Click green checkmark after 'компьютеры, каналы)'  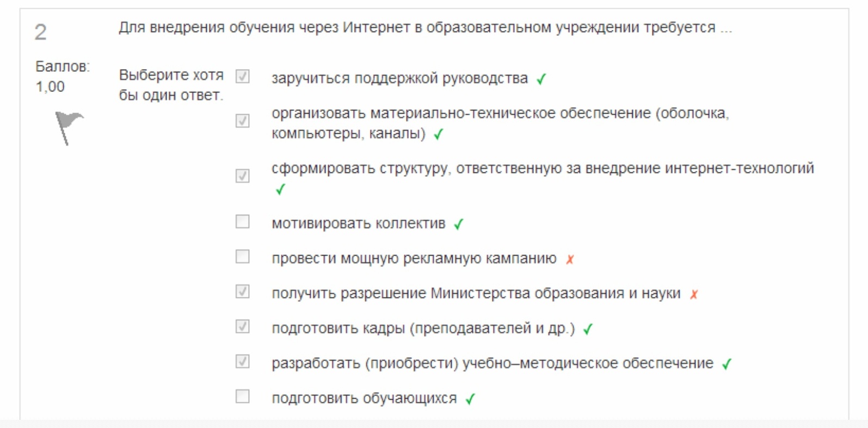(439, 134)
